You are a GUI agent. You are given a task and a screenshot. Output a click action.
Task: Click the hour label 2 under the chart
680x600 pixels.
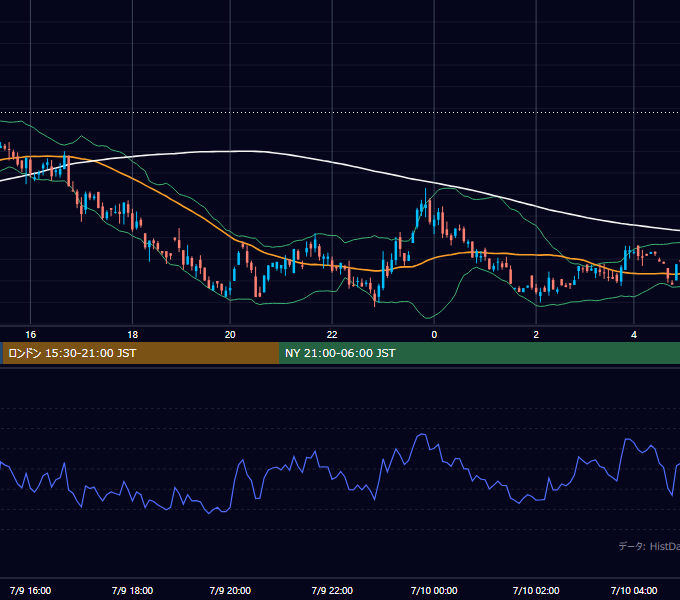[536, 335]
